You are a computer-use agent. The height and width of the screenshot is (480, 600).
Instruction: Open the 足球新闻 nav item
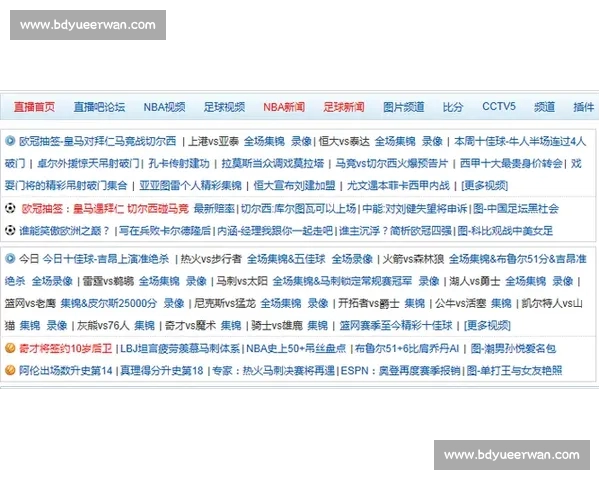click(344, 107)
